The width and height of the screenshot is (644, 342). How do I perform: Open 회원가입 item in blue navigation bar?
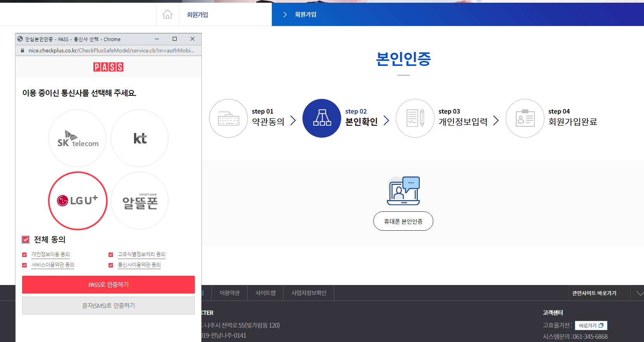pos(306,14)
